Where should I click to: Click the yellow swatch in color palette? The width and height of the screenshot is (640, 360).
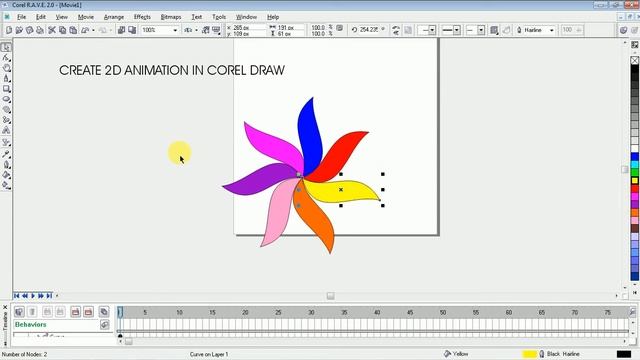635,181
